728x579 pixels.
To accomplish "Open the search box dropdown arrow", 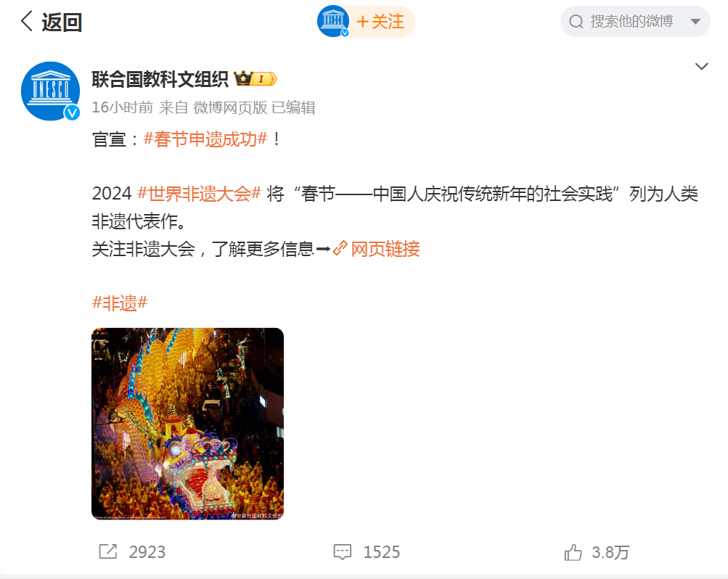I will tap(695, 21).
